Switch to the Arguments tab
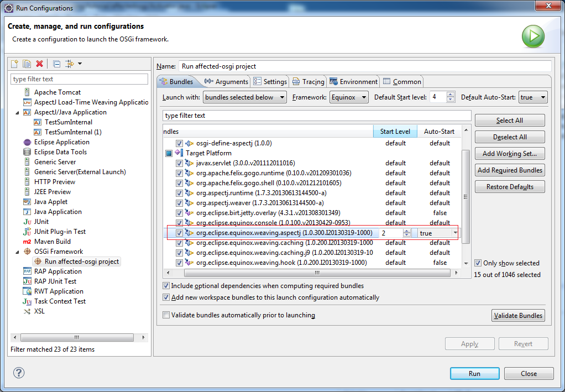The width and height of the screenshot is (565, 392). [226, 82]
